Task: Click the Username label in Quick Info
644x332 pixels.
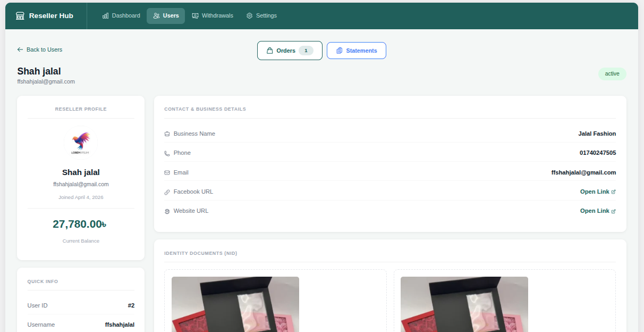Action: [x=41, y=325]
